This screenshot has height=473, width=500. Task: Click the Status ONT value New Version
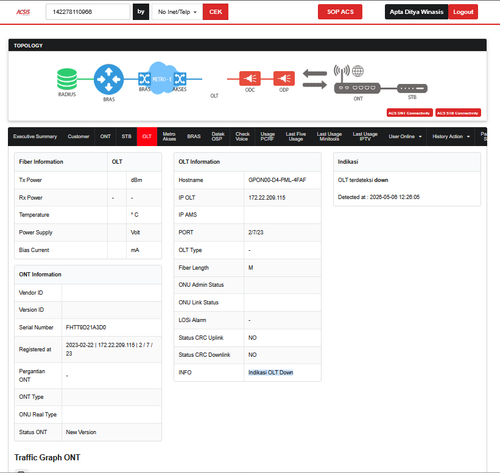pyautogui.click(x=81, y=432)
